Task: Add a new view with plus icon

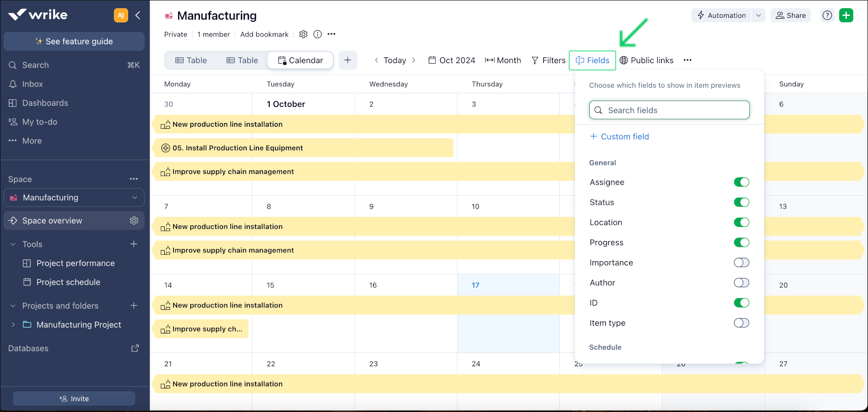Action: click(347, 60)
